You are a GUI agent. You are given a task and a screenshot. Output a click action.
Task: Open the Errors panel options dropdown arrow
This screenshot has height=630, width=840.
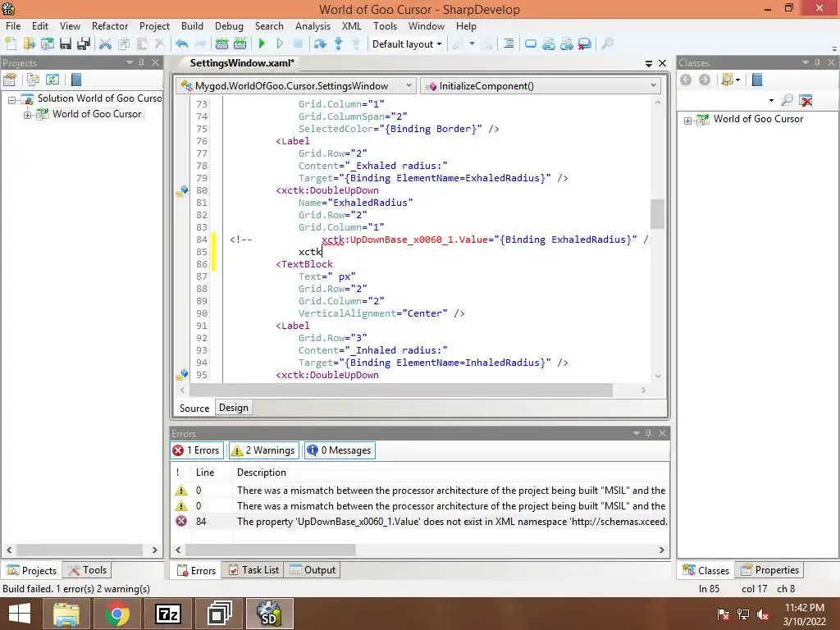tap(637, 433)
